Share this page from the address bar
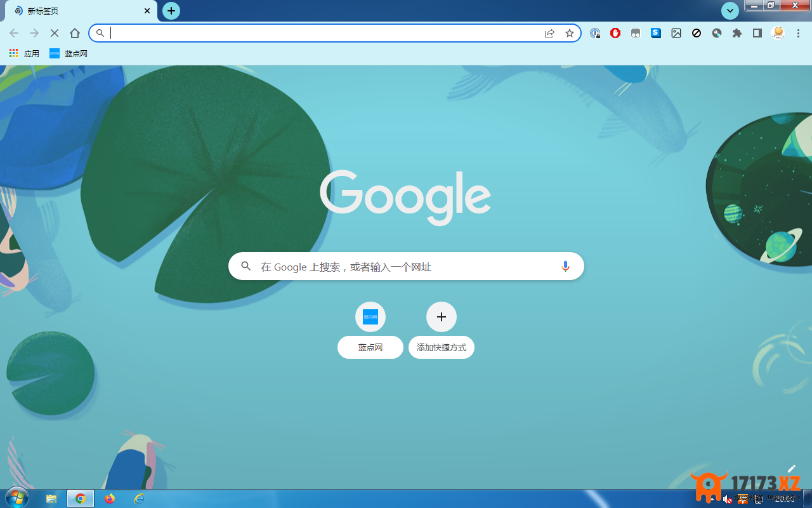Viewport: 812px width, 508px height. [x=549, y=33]
